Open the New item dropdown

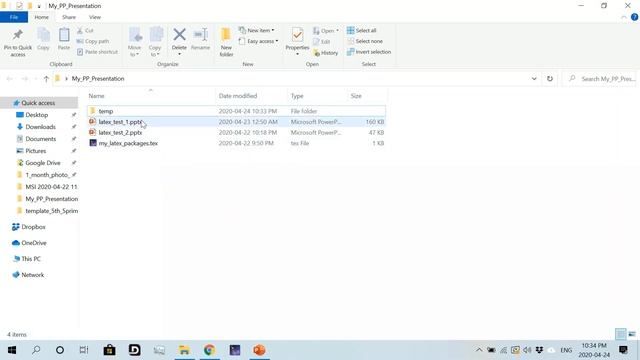tap(256, 31)
